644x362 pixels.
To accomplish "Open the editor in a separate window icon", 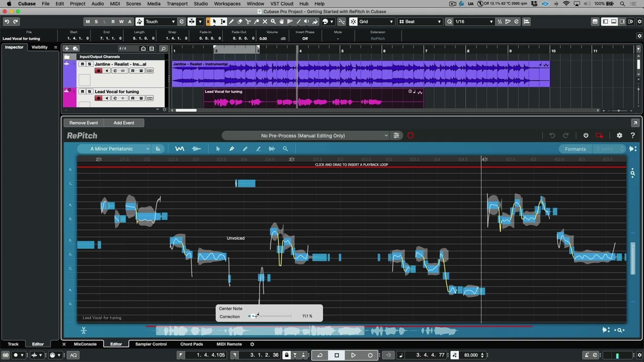I will (635, 123).
